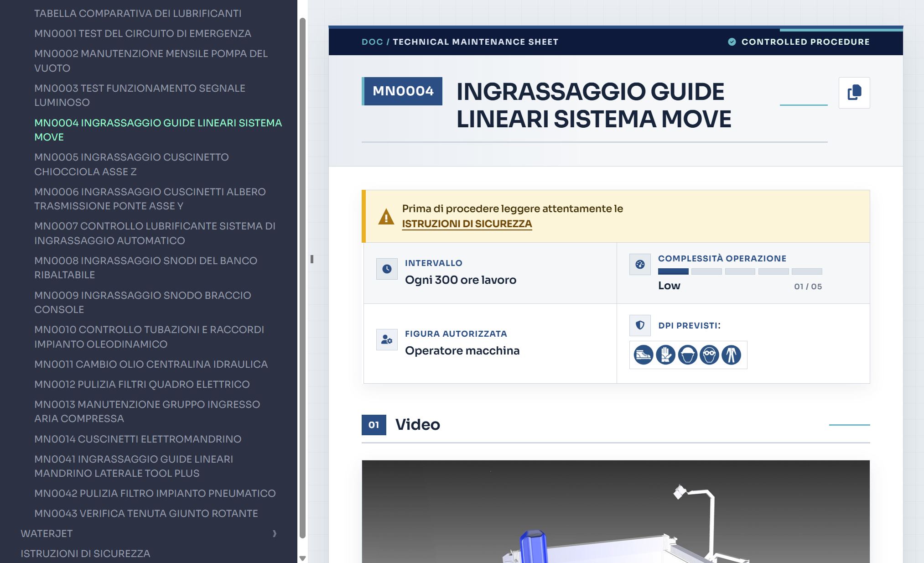
Task: Open MN0042 PULIZIA FILTRO IMPIANTO PNEUMATICO
Action: pyautogui.click(x=155, y=493)
